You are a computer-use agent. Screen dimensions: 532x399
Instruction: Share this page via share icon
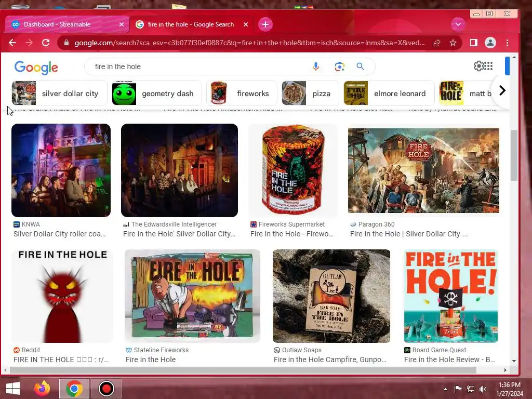pyautogui.click(x=436, y=43)
